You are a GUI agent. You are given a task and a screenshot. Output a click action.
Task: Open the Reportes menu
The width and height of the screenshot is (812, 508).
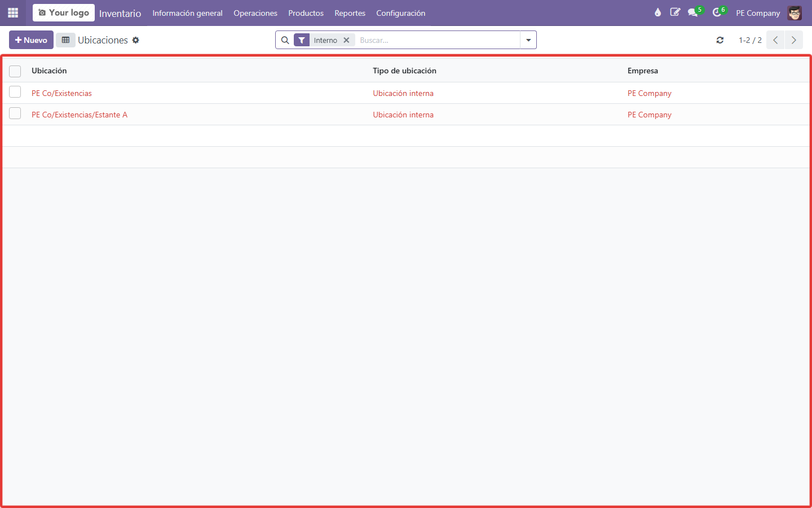tap(350, 13)
